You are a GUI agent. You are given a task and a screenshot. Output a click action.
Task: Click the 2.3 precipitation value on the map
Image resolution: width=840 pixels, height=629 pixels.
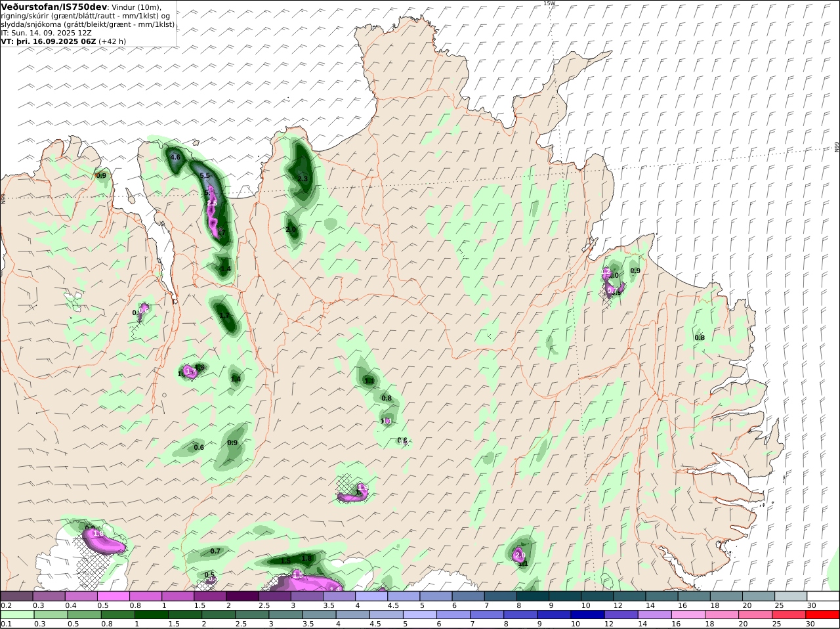click(x=303, y=179)
